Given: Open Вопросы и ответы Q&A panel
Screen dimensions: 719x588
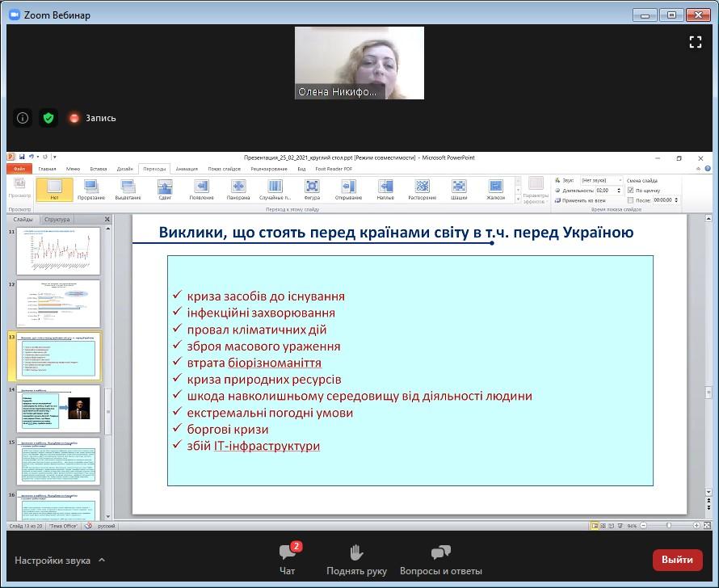Looking at the screenshot, I should click(x=440, y=559).
